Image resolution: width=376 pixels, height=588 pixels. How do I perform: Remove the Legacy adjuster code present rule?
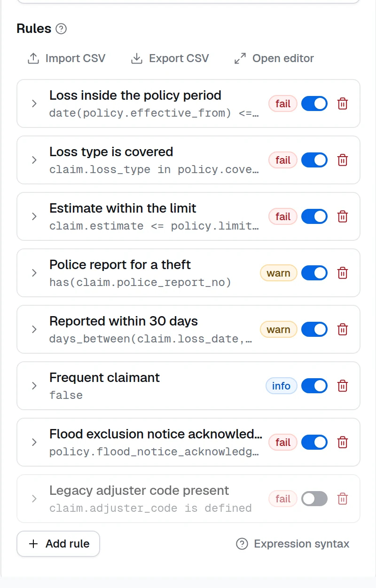343,499
